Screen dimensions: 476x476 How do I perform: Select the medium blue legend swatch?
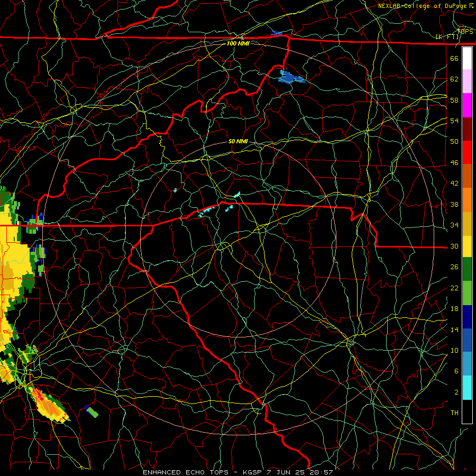point(467,340)
